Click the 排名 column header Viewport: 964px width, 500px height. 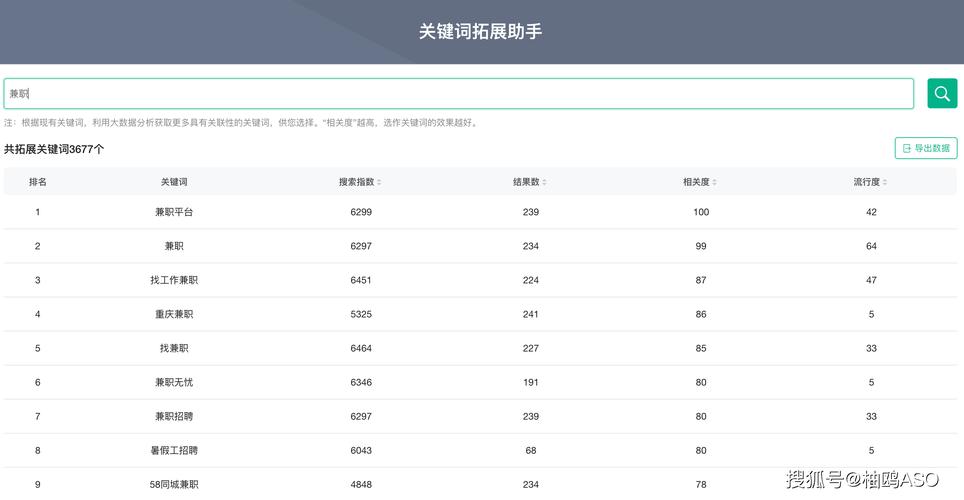point(38,182)
